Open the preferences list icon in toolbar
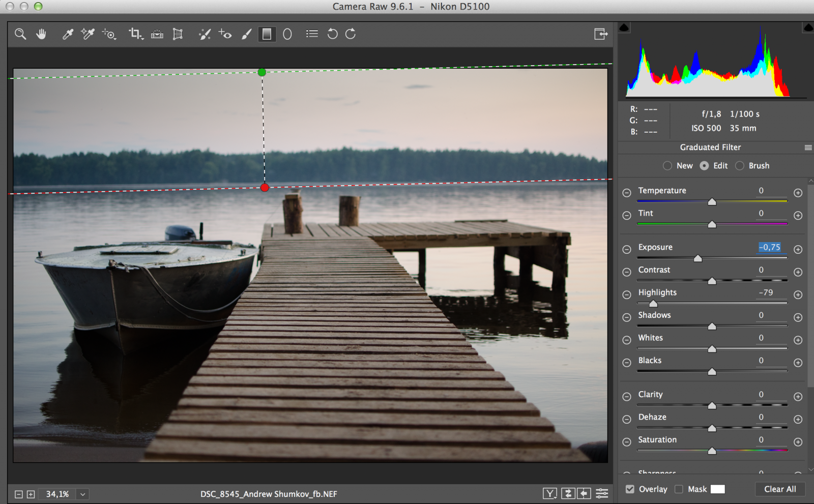The height and width of the screenshot is (504, 814). tap(312, 34)
